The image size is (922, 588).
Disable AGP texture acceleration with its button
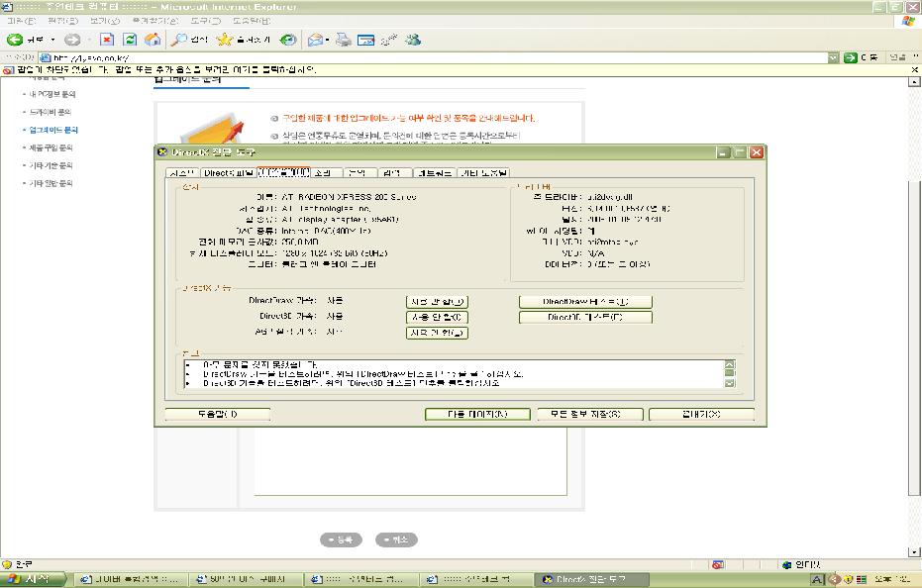coord(437,333)
